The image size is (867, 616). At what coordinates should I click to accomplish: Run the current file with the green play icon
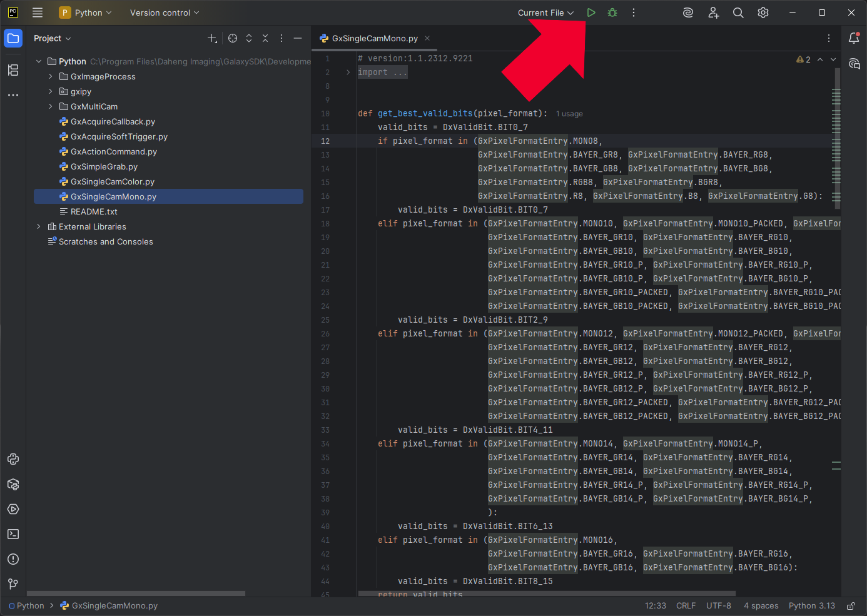click(x=591, y=13)
